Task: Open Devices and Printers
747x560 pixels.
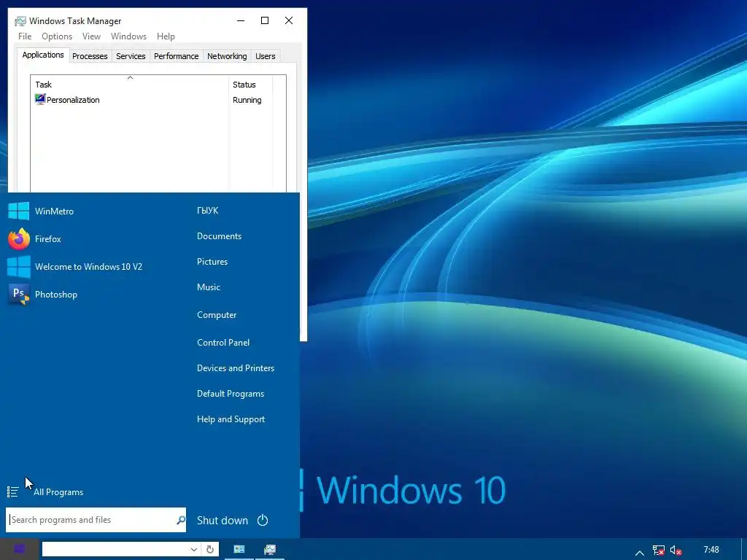Action: 236,368
